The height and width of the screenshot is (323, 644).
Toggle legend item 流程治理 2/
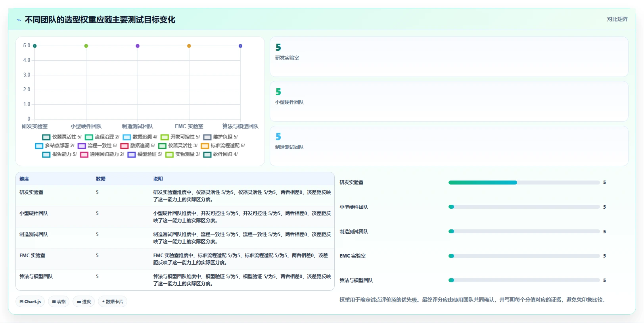pyautogui.click(x=102, y=137)
